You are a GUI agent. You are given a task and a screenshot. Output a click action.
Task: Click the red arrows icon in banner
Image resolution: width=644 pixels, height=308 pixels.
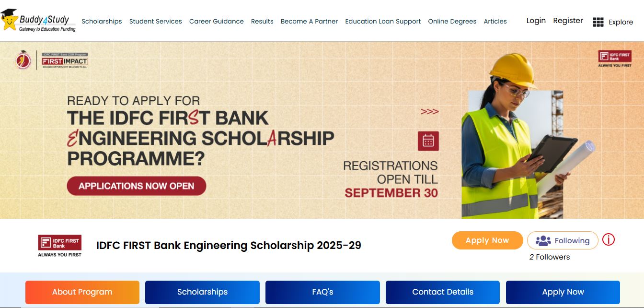click(430, 112)
